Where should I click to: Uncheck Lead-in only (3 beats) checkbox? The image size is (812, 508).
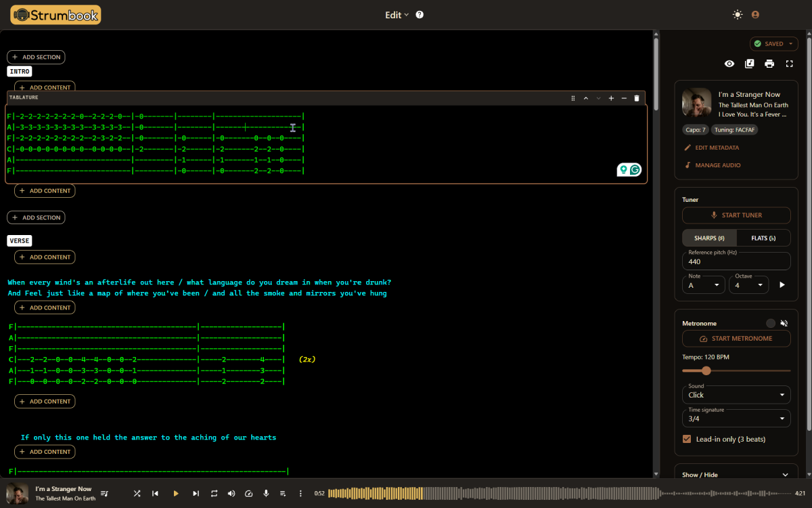(x=687, y=439)
